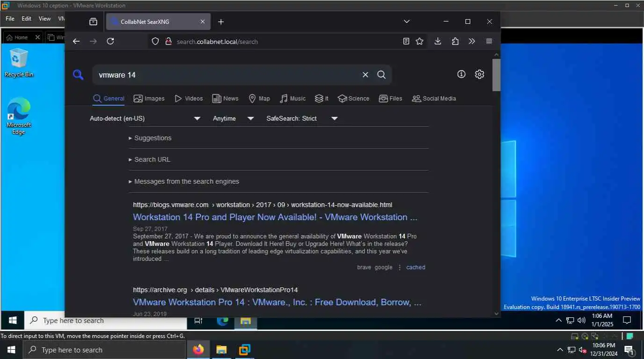Switch to the News category tab
Image resolution: width=644 pixels, height=359 pixels.
pyautogui.click(x=225, y=99)
